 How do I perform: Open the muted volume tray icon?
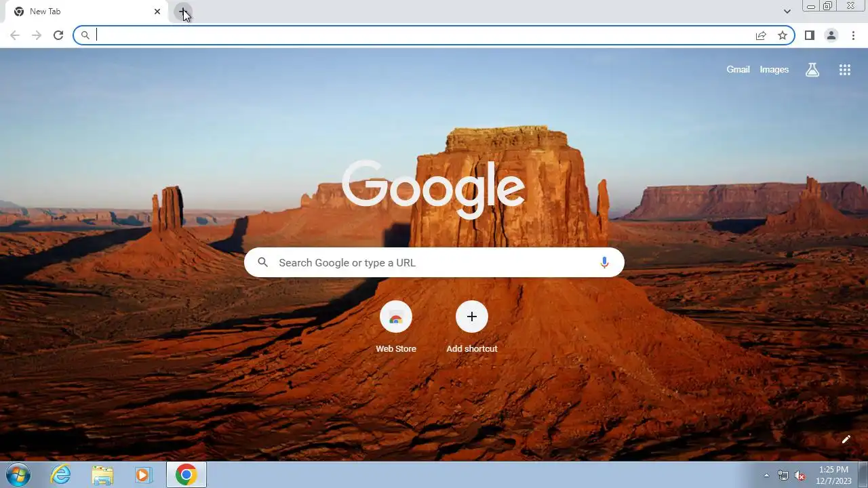[800, 475]
